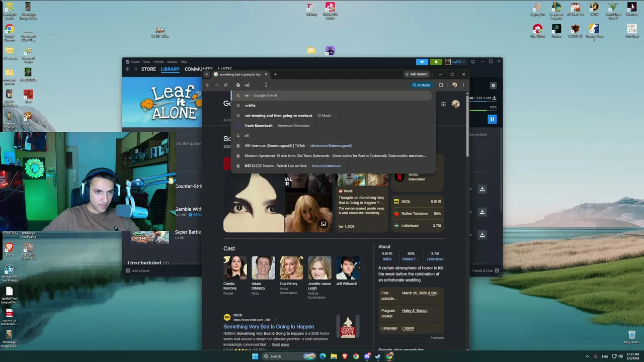Pick 'not sleeping and then going to workout' suggestion
The height and width of the screenshot is (362, 644).
click(333, 116)
